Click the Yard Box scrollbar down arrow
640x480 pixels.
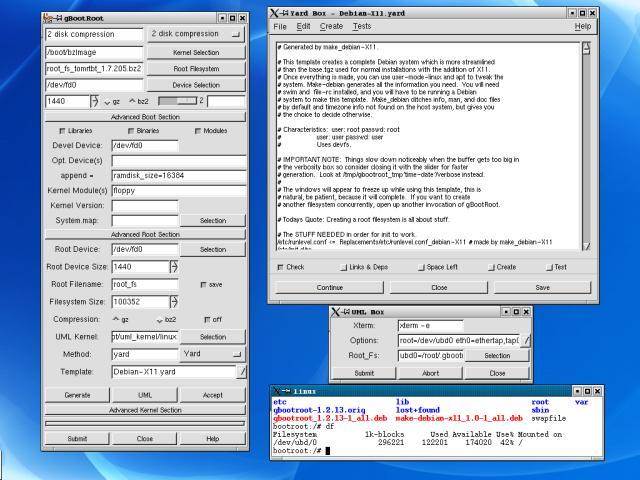[x=587, y=246]
